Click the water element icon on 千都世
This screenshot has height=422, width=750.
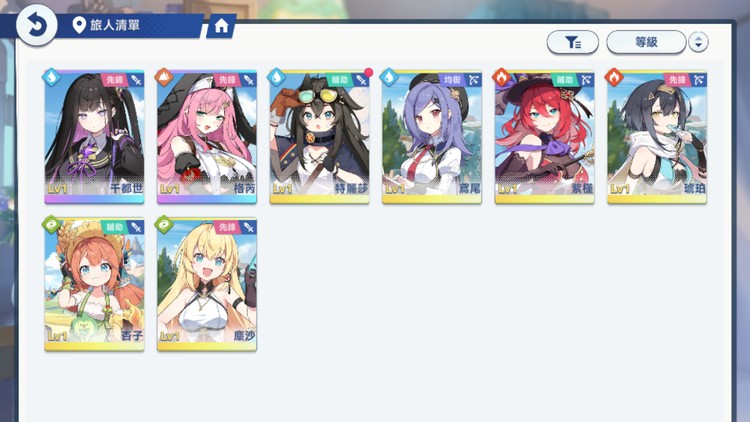tap(51, 77)
